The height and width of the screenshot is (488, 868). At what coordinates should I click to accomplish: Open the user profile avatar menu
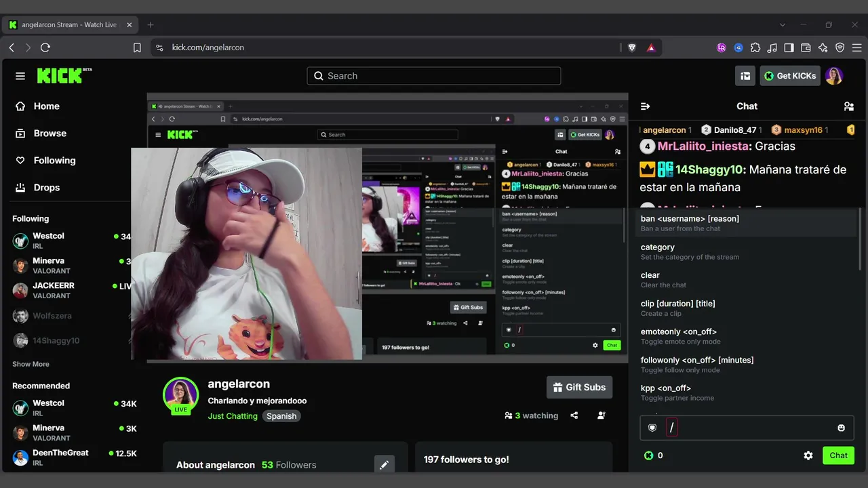click(834, 76)
